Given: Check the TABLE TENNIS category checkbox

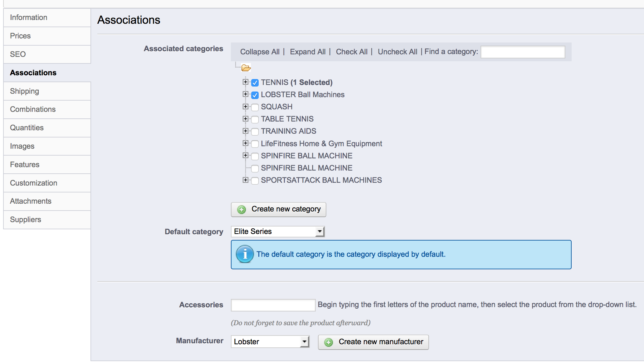Looking at the screenshot, I should [x=255, y=119].
